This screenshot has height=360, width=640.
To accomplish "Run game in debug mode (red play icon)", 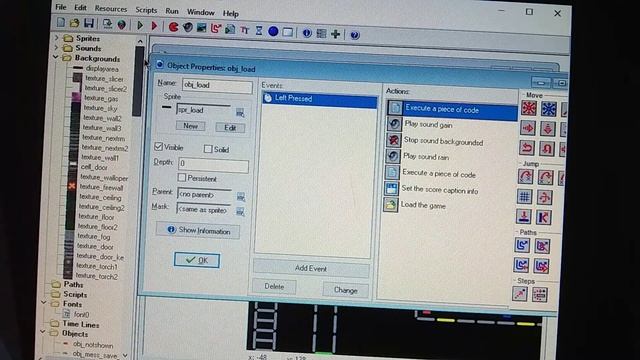I will click(x=154, y=26).
